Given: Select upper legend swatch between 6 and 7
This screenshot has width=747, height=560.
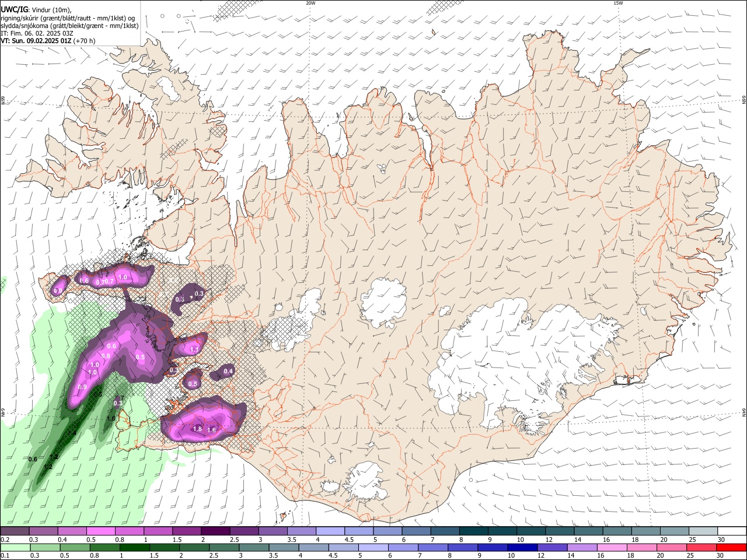Looking at the screenshot, I should (417, 531).
